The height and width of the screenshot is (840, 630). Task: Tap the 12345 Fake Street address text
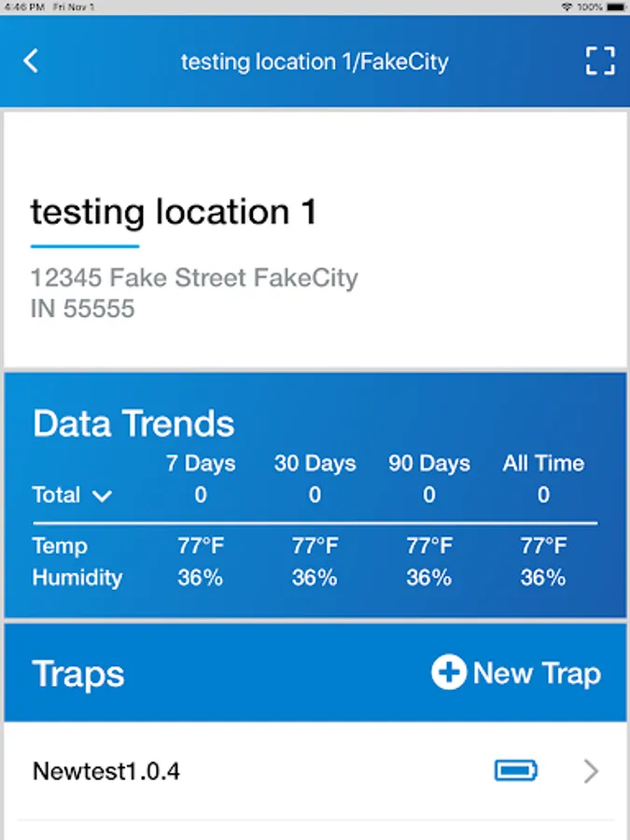pyautogui.click(x=194, y=278)
